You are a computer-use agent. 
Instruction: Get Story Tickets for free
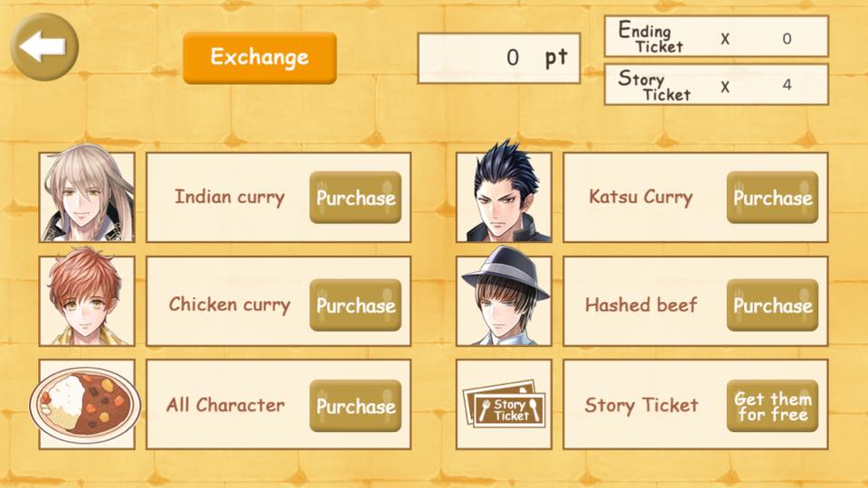click(x=772, y=406)
